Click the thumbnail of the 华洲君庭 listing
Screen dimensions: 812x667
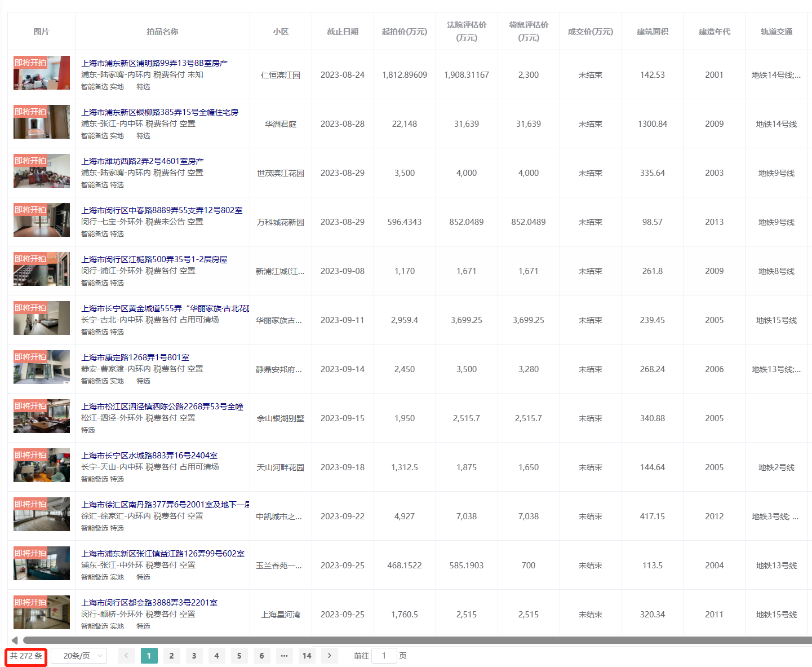coord(41,122)
